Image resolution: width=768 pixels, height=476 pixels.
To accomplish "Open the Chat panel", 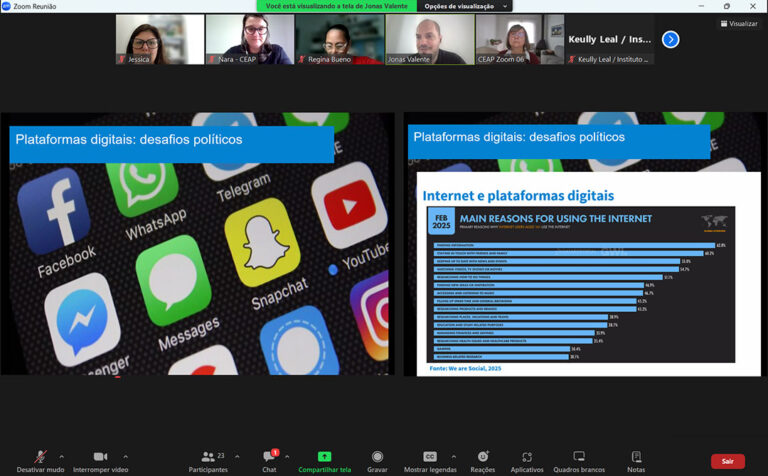I will (269, 461).
